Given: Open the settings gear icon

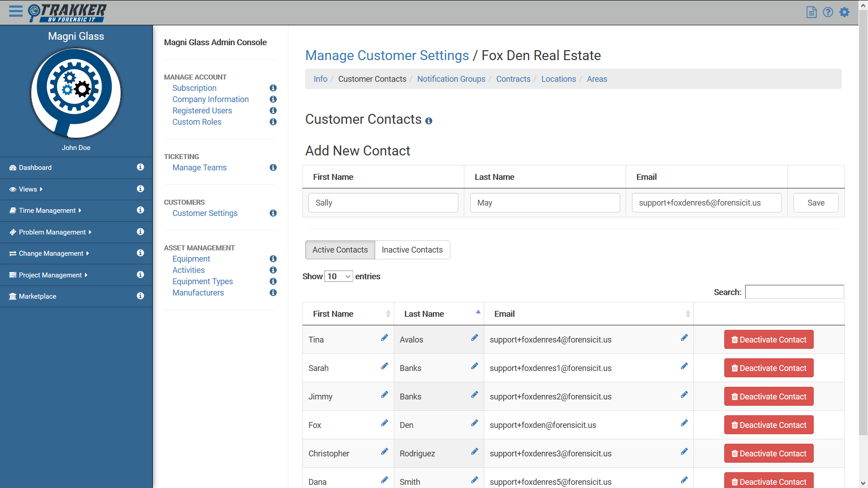Looking at the screenshot, I should (844, 12).
